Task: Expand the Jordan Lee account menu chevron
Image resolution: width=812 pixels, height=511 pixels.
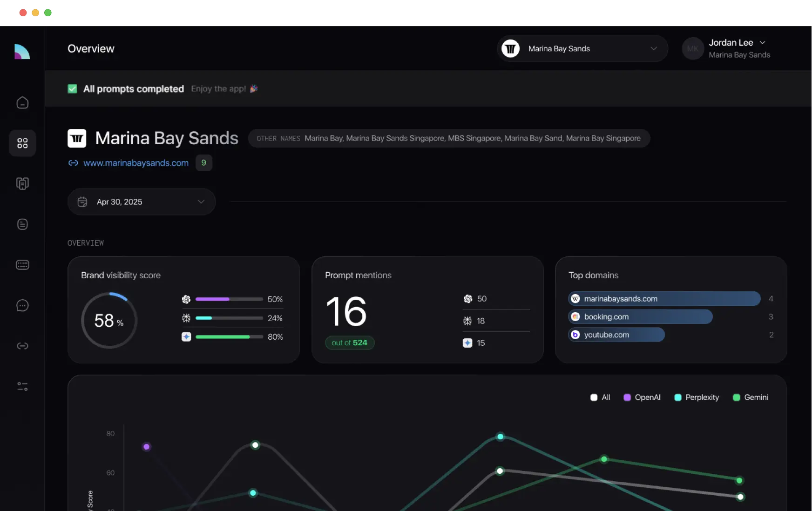Action: click(x=763, y=42)
